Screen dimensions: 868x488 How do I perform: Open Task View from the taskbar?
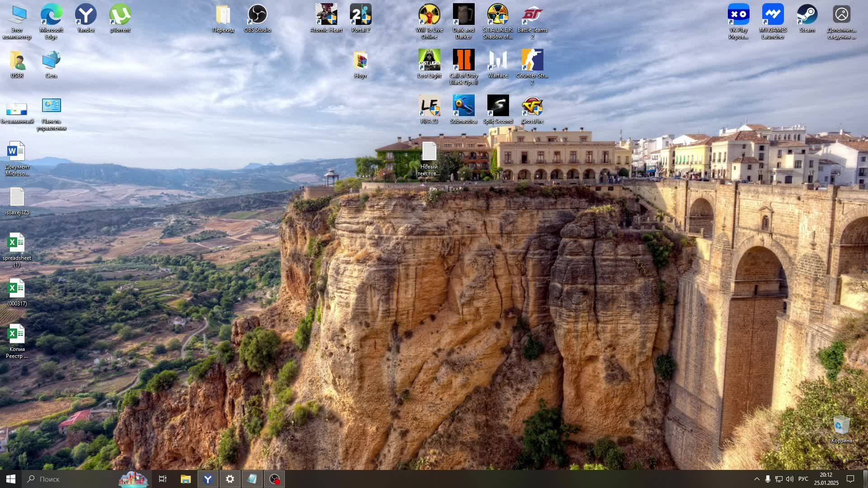[163, 479]
